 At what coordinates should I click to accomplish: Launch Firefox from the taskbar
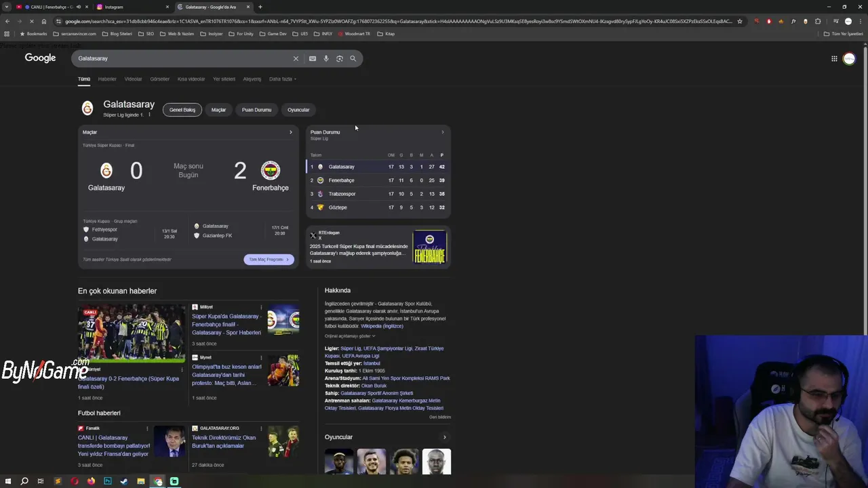[91, 481]
